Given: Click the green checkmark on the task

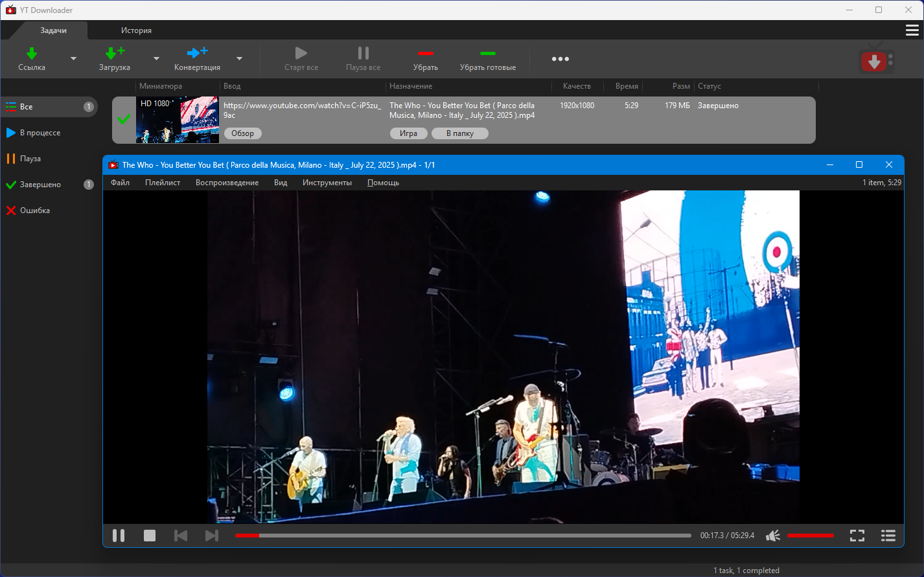Looking at the screenshot, I should [124, 119].
